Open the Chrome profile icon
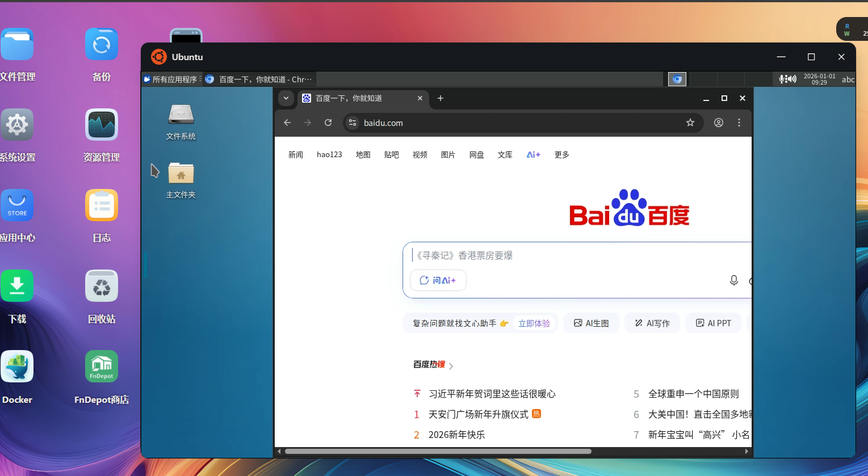868x476 pixels. pyautogui.click(x=719, y=123)
